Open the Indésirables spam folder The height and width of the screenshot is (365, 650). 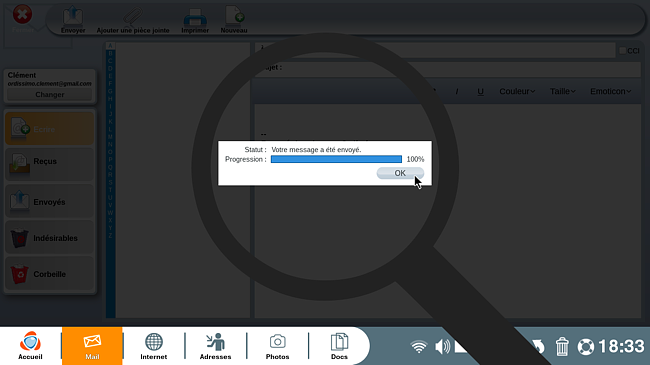point(49,238)
